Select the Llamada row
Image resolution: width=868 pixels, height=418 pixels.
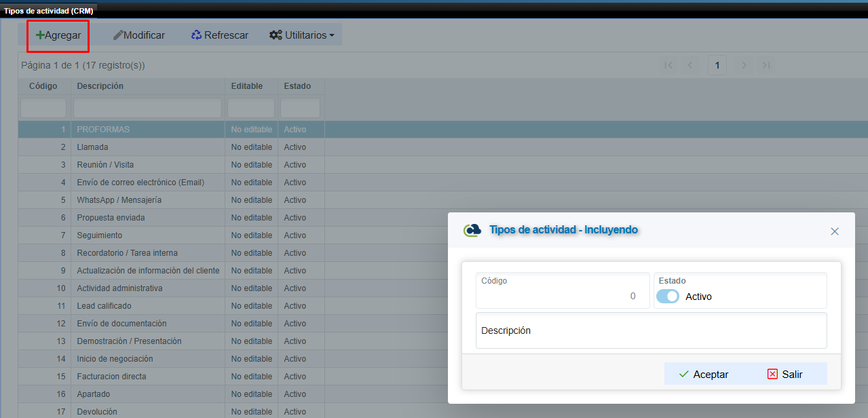[x=93, y=147]
